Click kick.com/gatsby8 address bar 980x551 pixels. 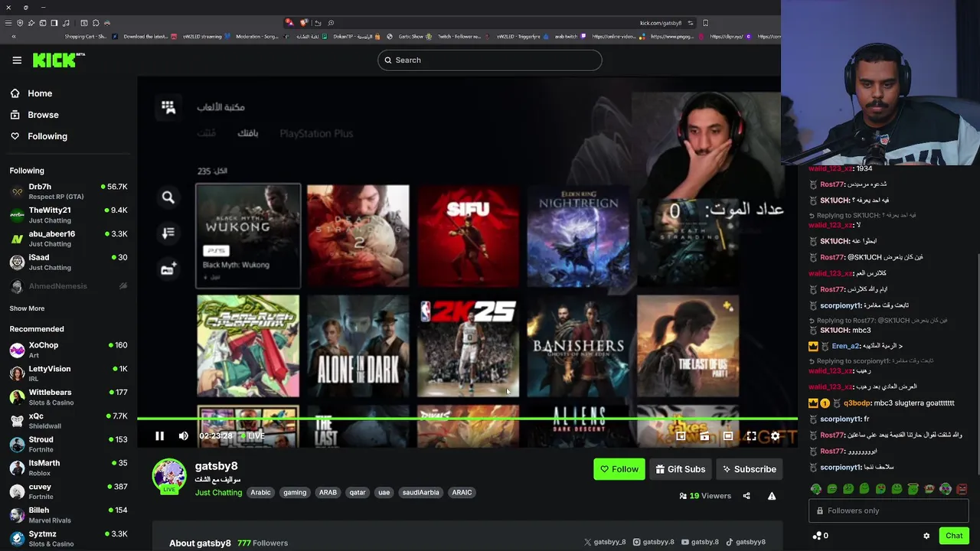[x=661, y=23]
